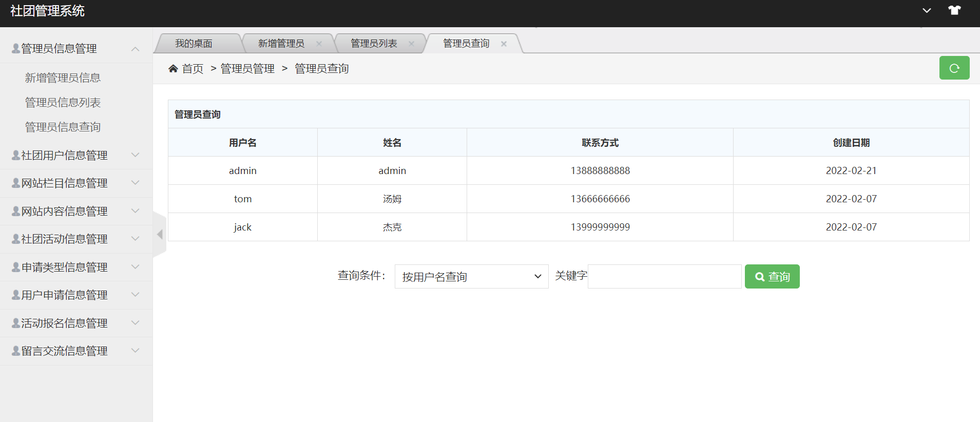980x422 pixels.
Task: Click the date 2022-02-21
Action: coord(851,170)
